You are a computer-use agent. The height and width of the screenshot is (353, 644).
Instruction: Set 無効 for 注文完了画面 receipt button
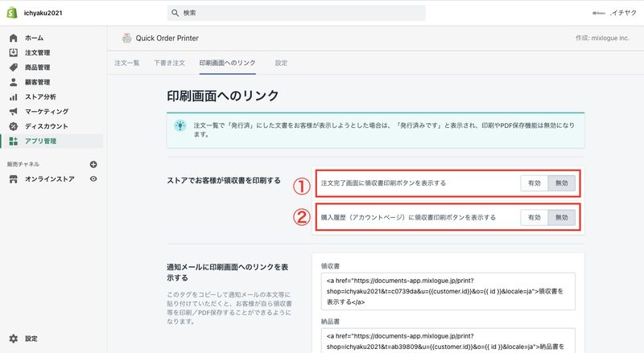pos(561,183)
